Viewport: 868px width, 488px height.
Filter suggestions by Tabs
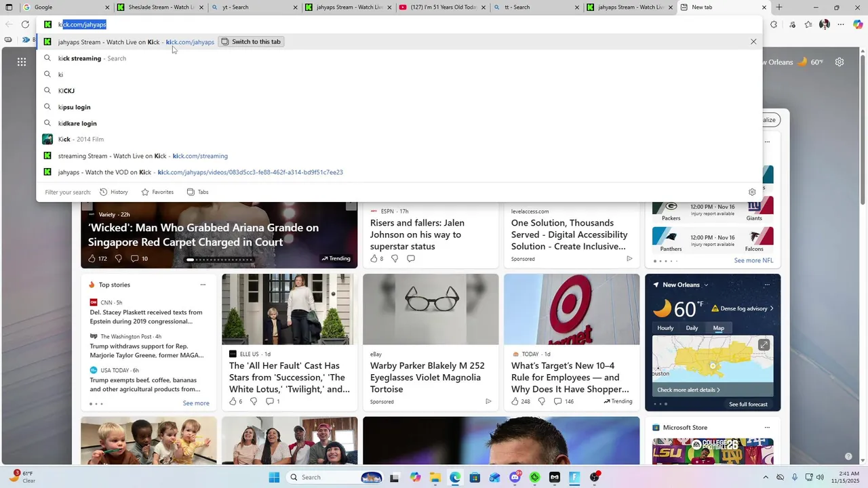[197, 192]
